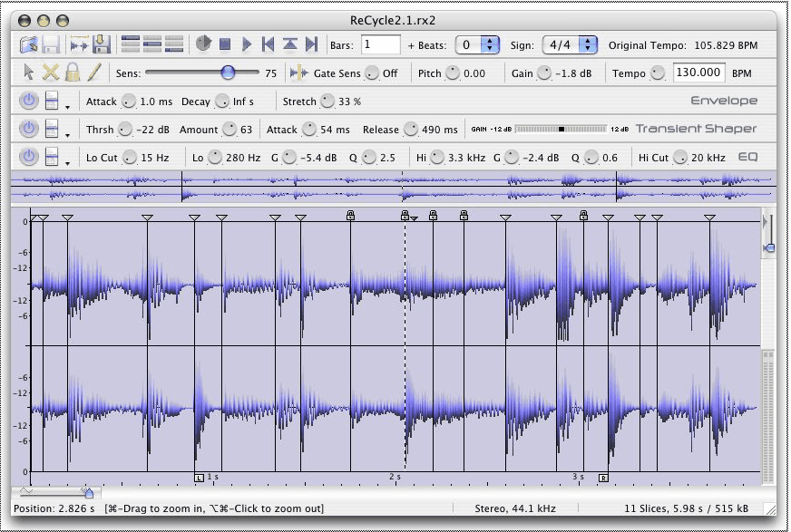Click the Lo band G knob at -5.4 dB

(x=289, y=158)
